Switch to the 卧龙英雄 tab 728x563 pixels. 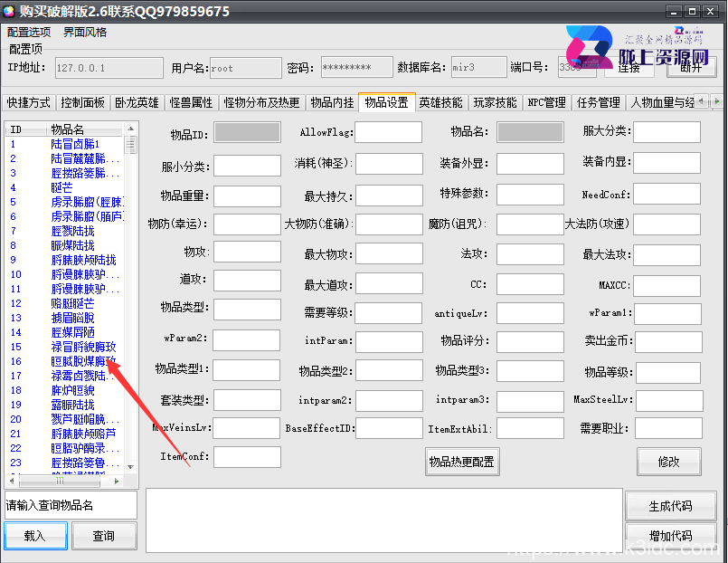(137, 102)
